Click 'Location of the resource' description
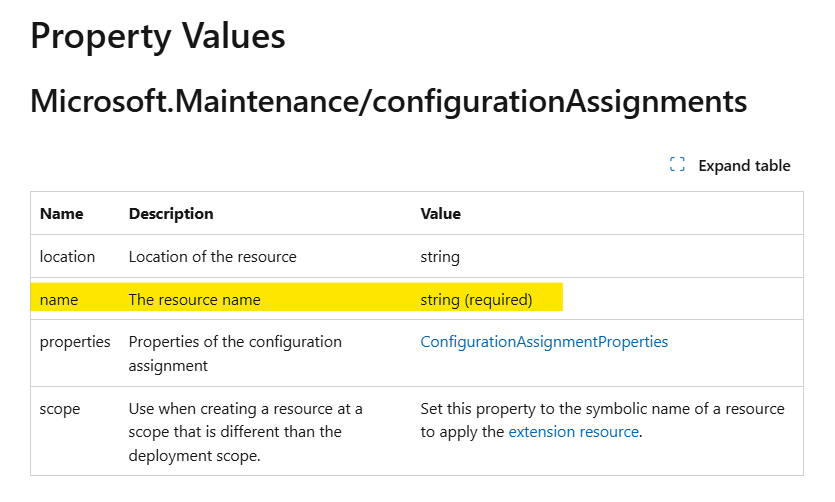The height and width of the screenshot is (502, 835). click(x=212, y=257)
